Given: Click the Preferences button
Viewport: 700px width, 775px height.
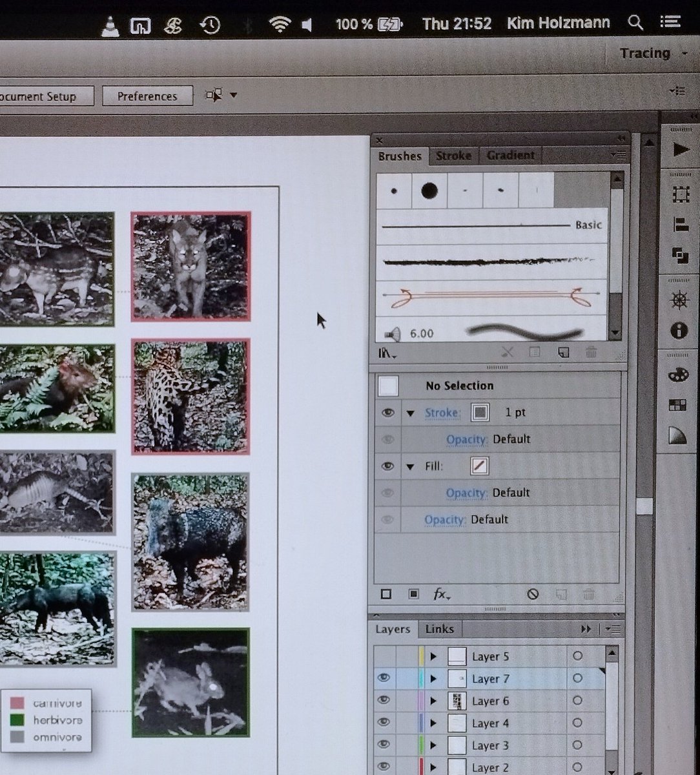Looking at the screenshot, I should [x=147, y=96].
